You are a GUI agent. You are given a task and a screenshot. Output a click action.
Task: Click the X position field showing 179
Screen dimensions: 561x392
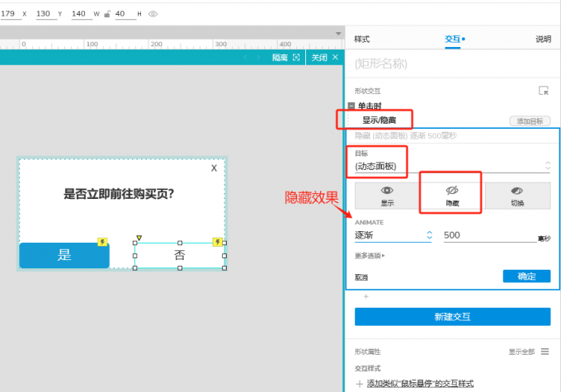coord(11,14)
